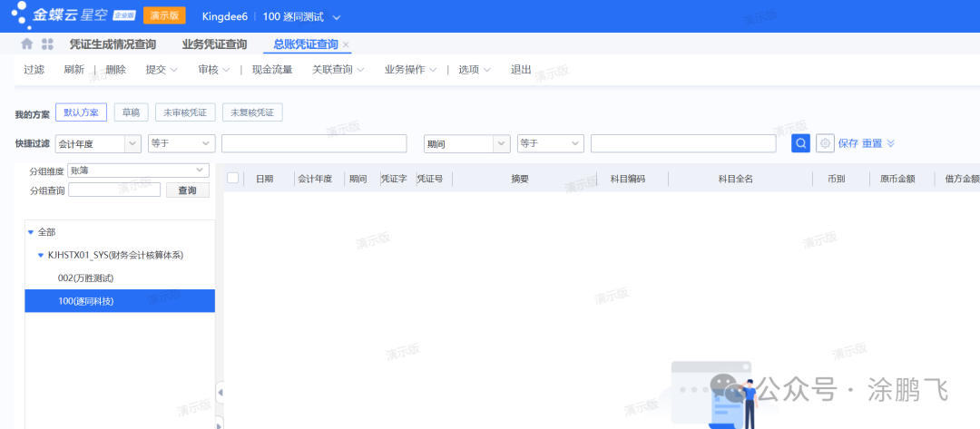Image resolution: width=980 pixels, height=429 pixels.
Task: Open the 分组维度 账簿 dropdown
Action: (200, 171)
